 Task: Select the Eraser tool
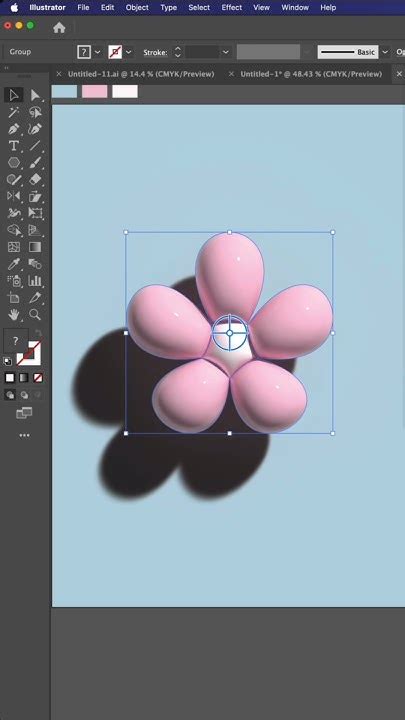pos(35,180)
